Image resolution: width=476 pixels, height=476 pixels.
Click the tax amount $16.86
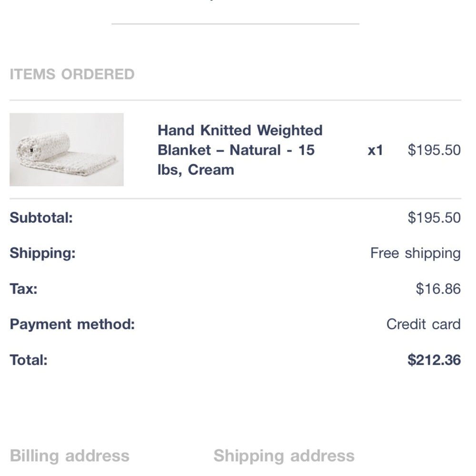pyautogui.click(x=438, y=289)
